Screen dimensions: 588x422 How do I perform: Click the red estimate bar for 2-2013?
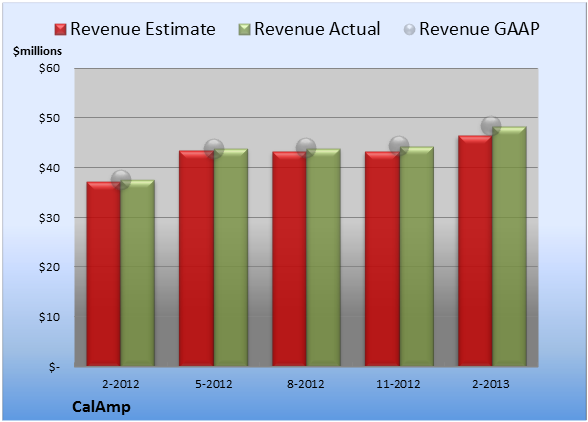coord(475,251)
